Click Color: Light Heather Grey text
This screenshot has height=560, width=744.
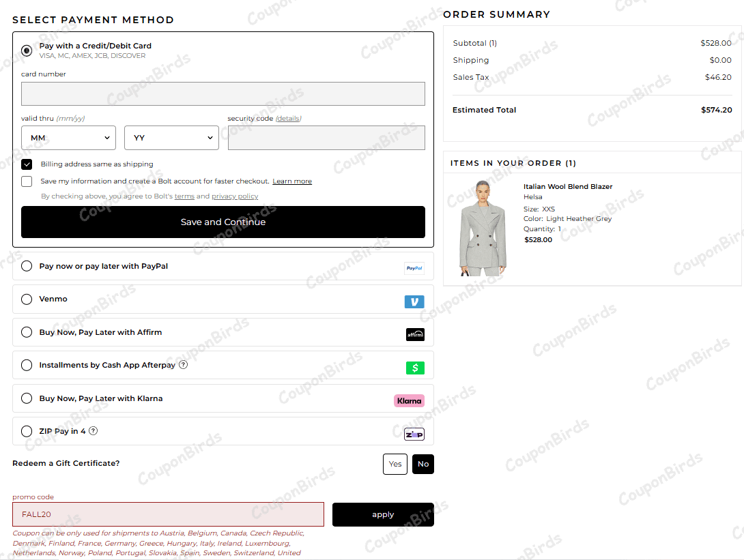point(567,218)
